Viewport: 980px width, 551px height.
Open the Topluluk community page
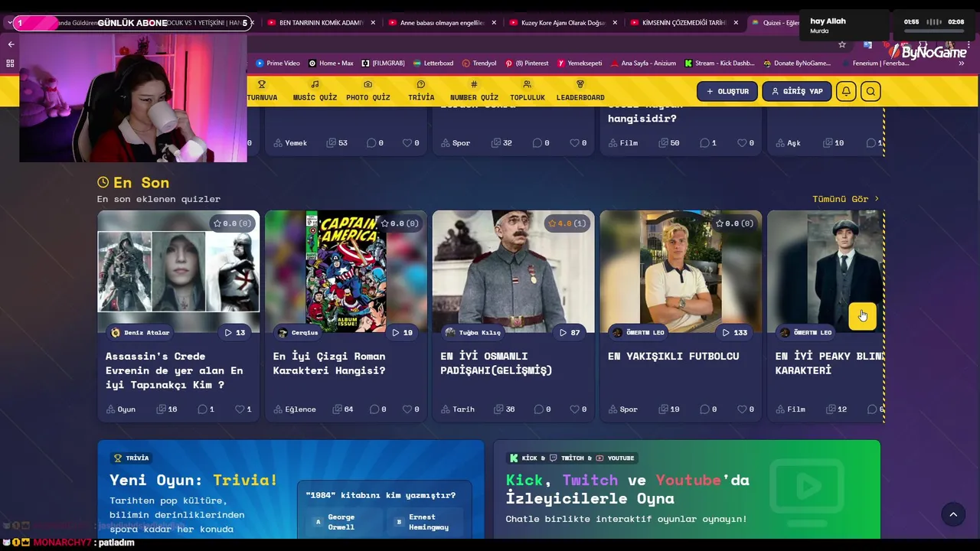[528, 91]
